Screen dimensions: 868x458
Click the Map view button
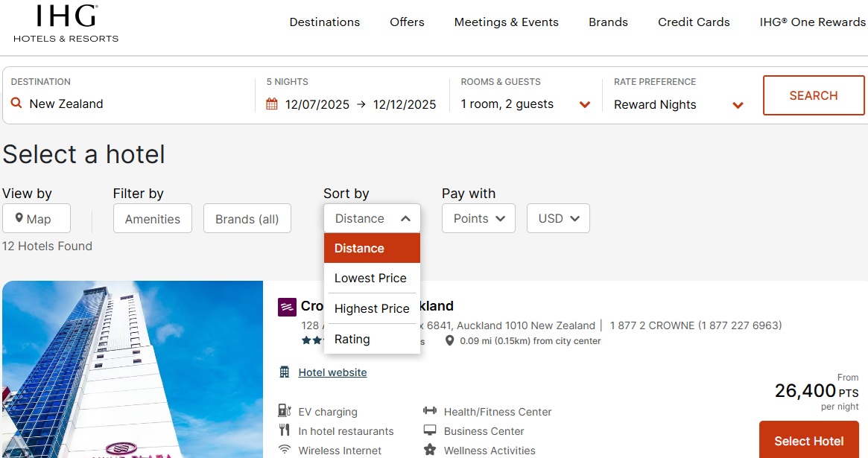point(37,218)
